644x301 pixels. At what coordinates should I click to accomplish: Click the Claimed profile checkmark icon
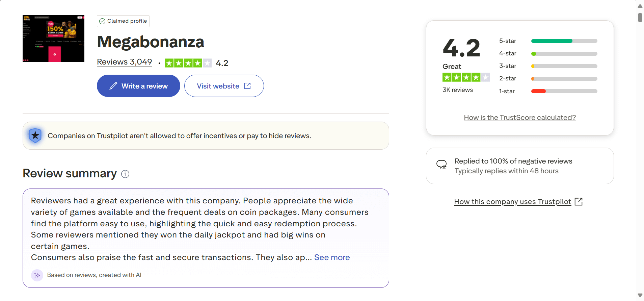coord(102,21)
